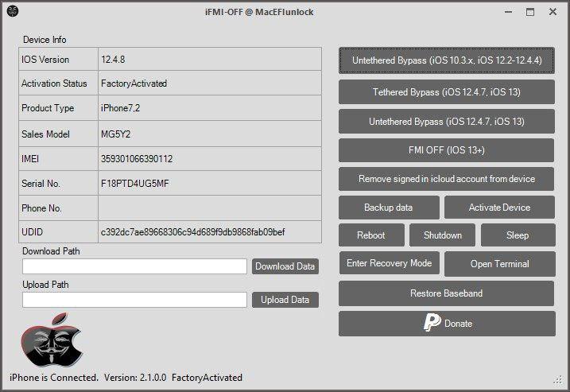Click the Serial No. label cell
The image size is (570, 392).
click(x=59, y=183)
